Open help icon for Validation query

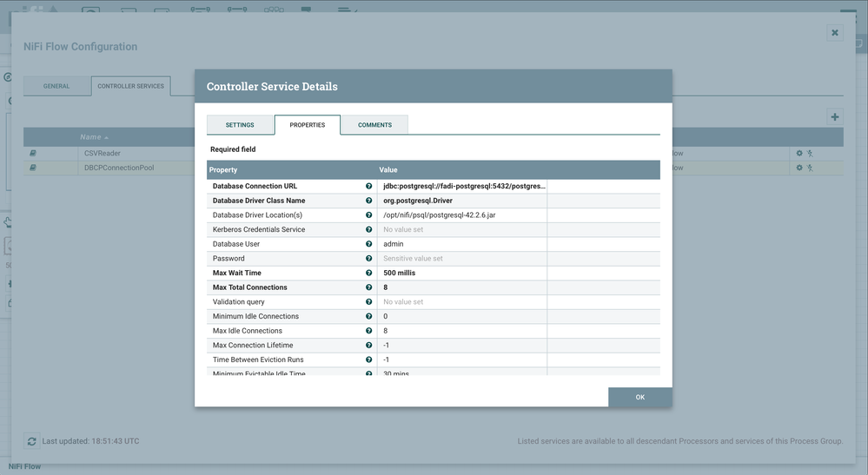(x=368, y=302)
